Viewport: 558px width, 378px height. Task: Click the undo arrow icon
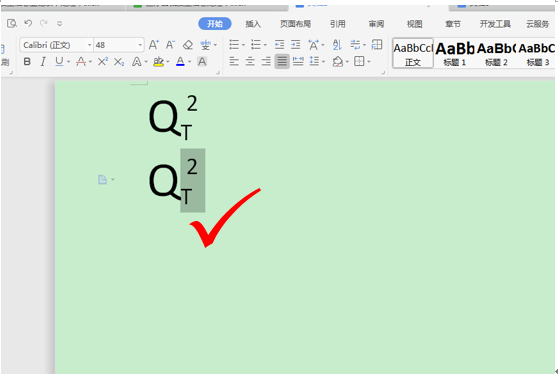[x=28, y=23]
